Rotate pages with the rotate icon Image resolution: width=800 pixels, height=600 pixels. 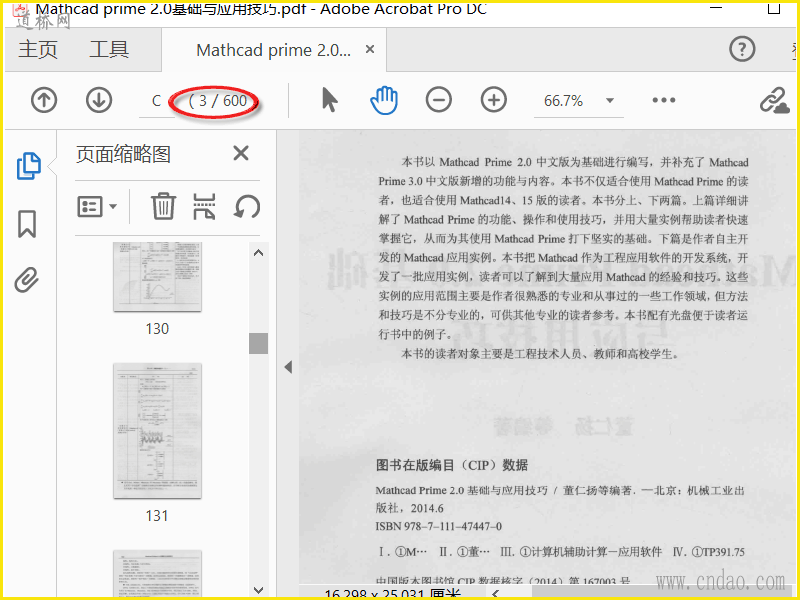pyautogui.click(x=247, y=207)
